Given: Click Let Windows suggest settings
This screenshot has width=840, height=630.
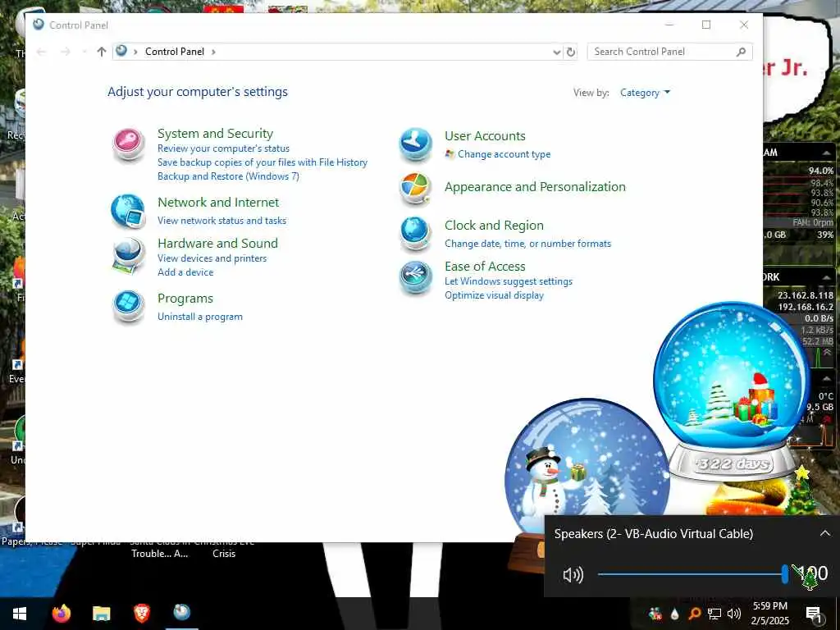Looking at the screenshot, I should pyautogui.click(x=509, y=281).
